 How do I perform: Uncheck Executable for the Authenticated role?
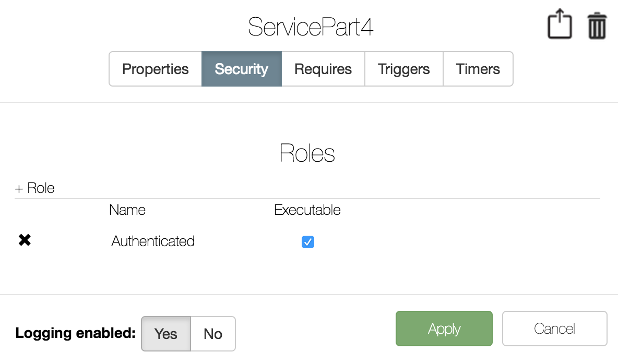coord(308,242)
